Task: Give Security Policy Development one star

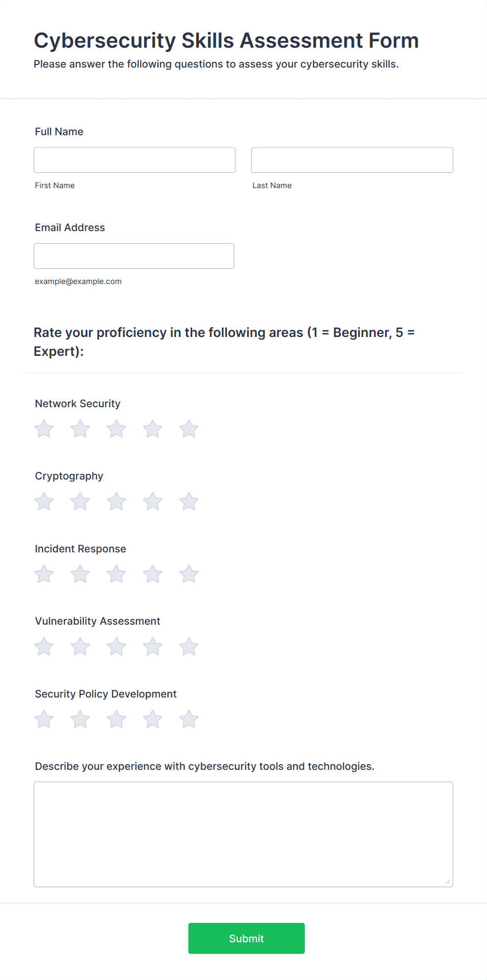Action: (x=44, y=720)
